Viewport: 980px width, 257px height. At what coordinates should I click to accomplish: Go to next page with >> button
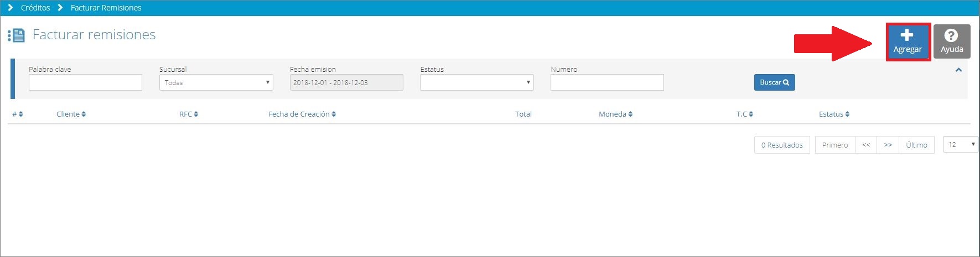(x=888, y=145)
